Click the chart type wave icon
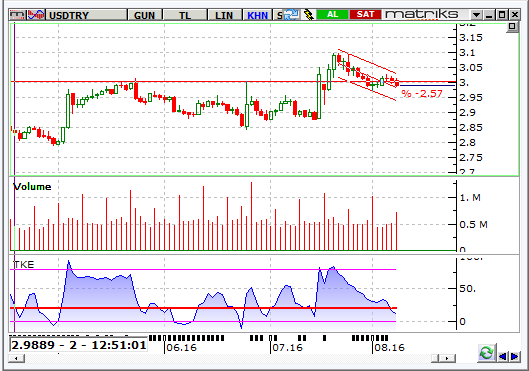Screen dimensions: 529x371 pos(36,15)
